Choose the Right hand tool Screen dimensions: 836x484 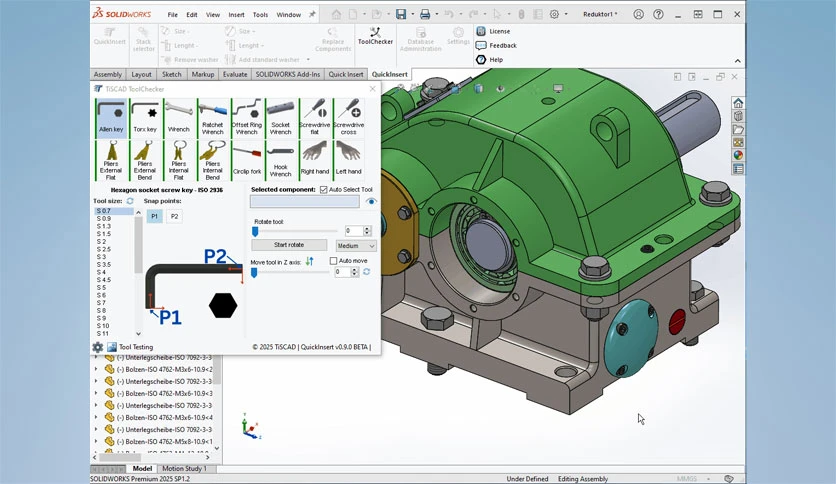pos(315,160)
